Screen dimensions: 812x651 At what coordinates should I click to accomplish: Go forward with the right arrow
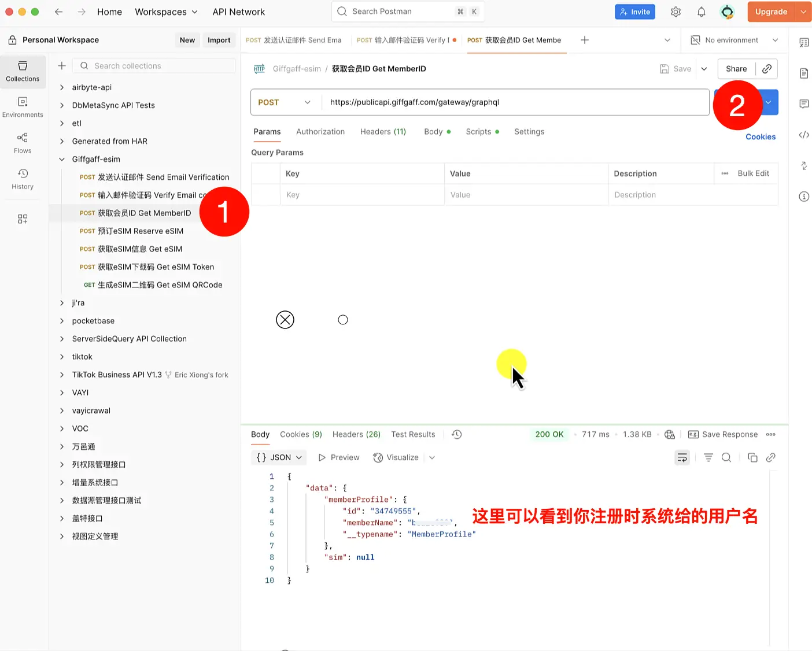tap(82, 12)
